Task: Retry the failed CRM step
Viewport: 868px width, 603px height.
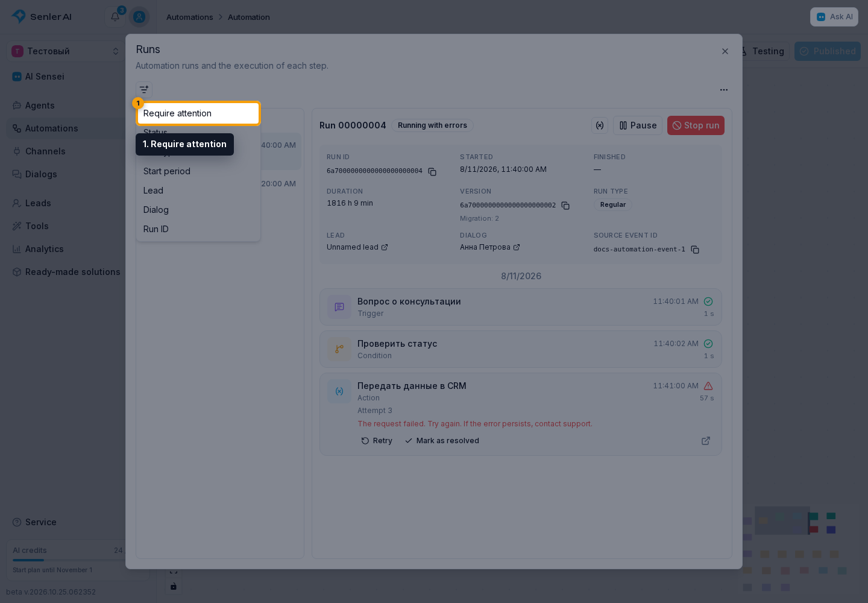Action: 377,441
